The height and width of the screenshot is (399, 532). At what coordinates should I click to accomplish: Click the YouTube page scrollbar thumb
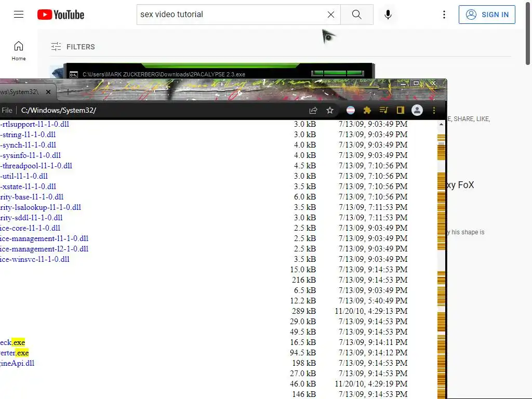(528, 33)
